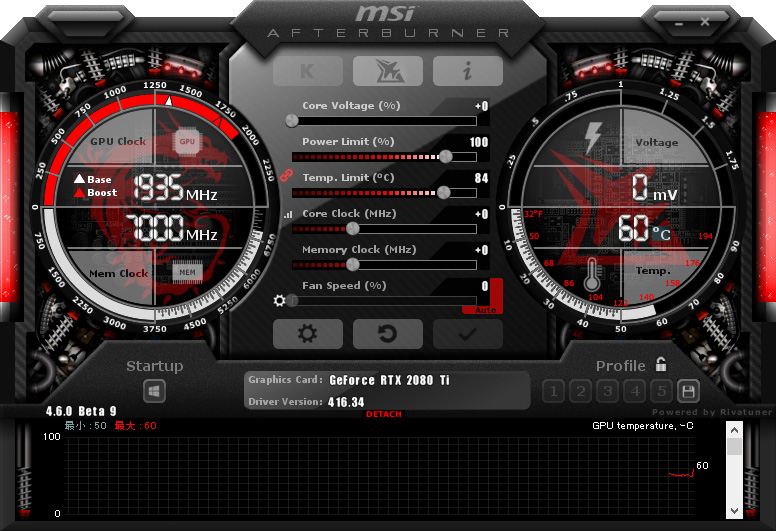Open settings with the gear button
This screenshot has width=776, height=531.
307,334
